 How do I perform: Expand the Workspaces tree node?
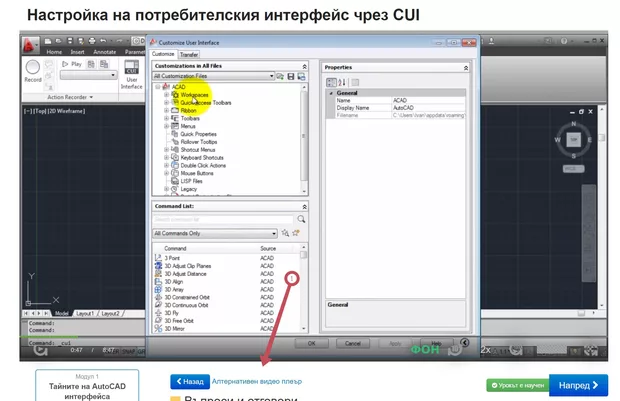pos(166,95)
